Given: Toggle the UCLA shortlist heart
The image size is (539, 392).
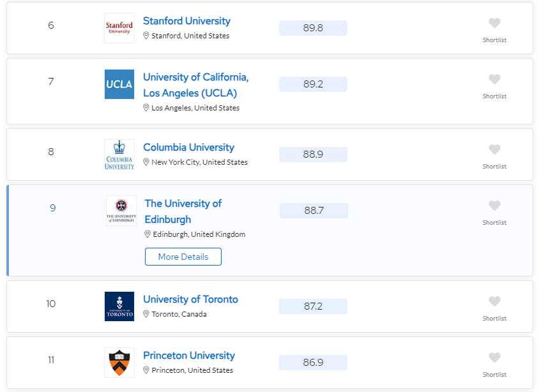Looking at the screenshot, I should click(x=494, y=79).
